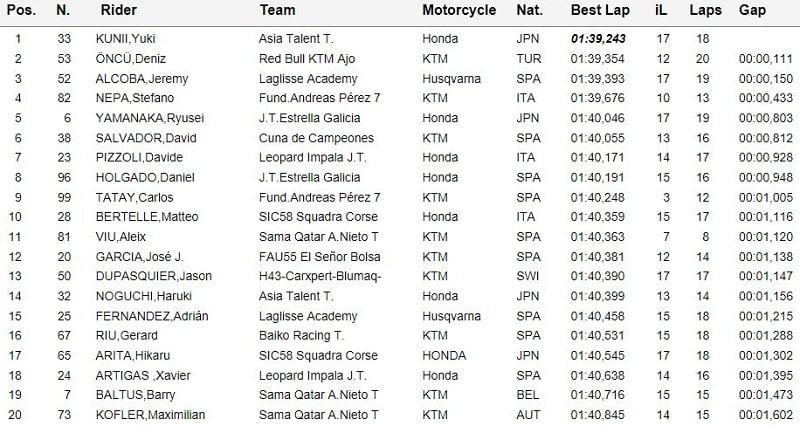Click the gap value 00:01,602

(x=765, y=413)
